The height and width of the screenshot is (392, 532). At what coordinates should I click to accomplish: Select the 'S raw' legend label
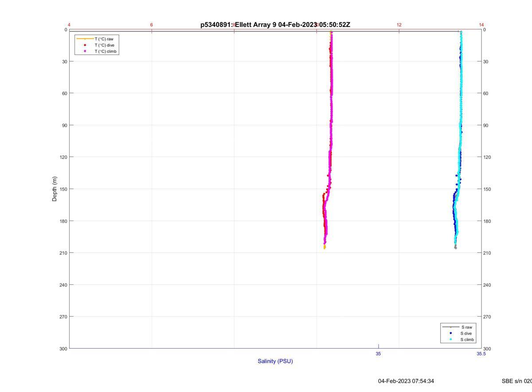tap(466, 327)
